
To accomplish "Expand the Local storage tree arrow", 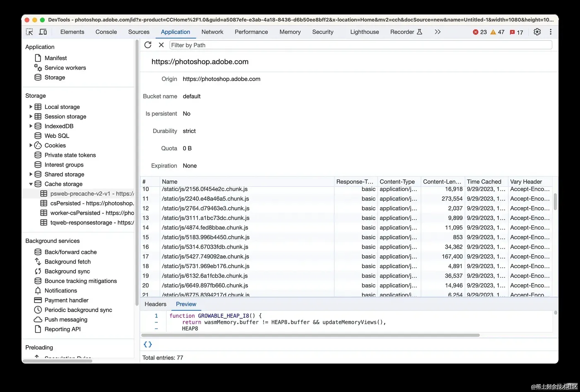I will [x=31, y=106].
